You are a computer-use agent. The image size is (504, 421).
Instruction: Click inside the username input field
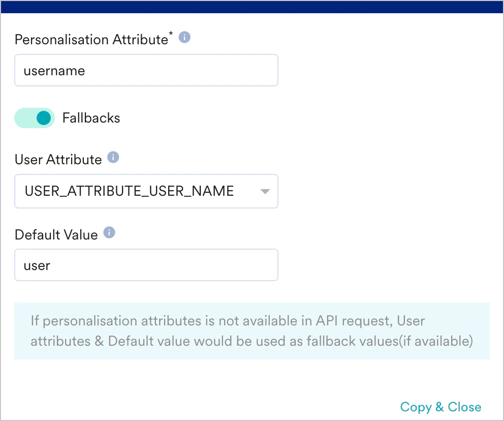[146, 70]
